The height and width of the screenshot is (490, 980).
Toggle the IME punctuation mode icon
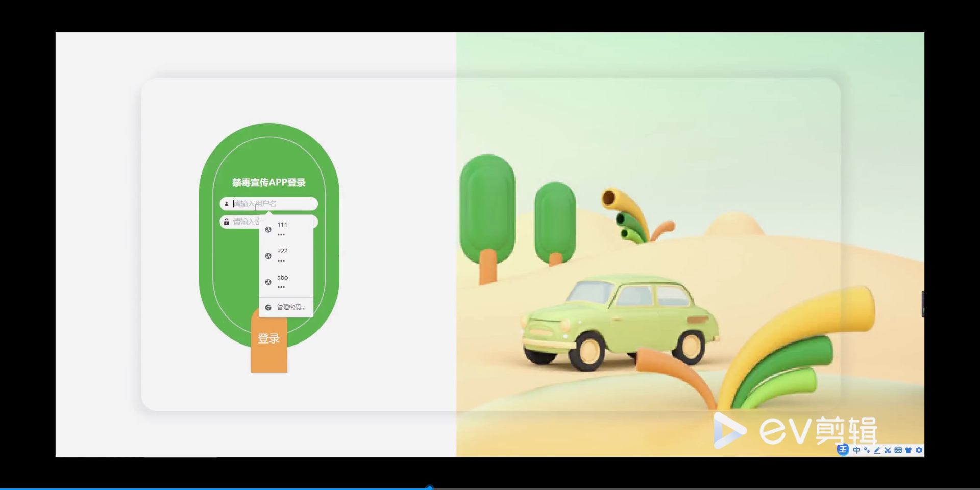click(x=867, y=450)
